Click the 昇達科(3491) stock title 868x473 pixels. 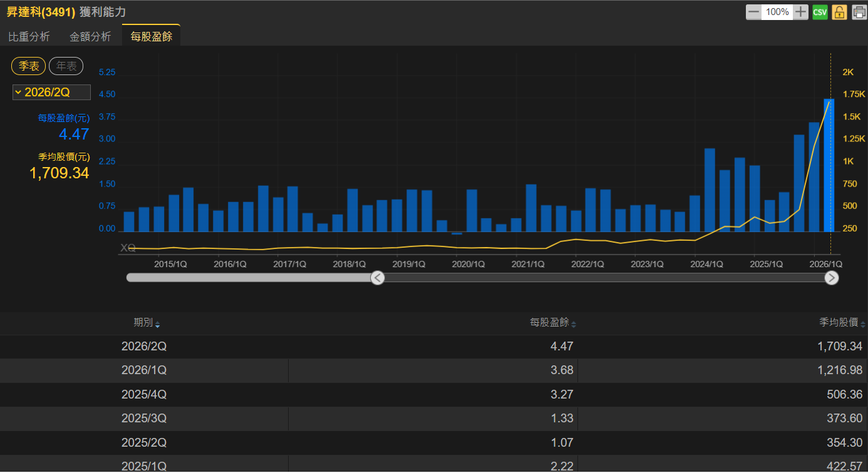[x=41, y=12]
